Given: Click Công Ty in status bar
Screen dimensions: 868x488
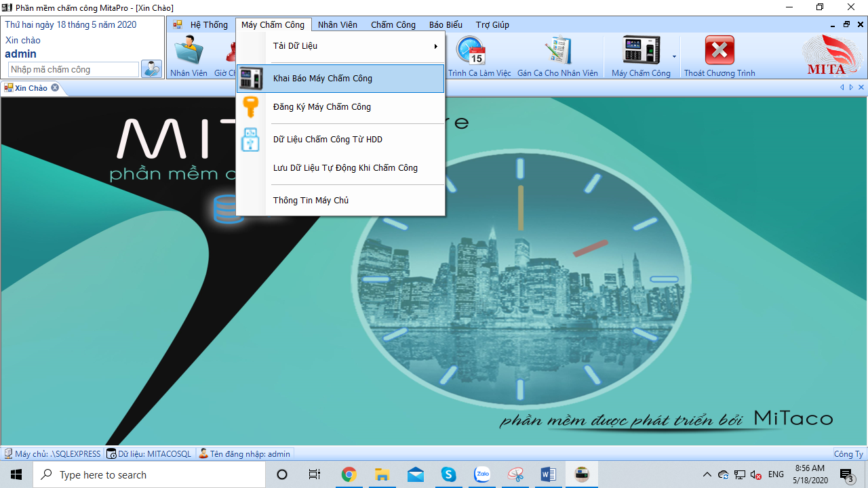Looking at the screenshot, I should click(x=848, y=454).
